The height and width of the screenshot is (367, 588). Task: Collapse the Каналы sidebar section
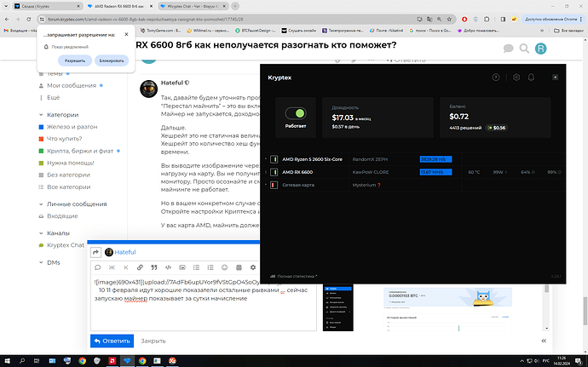point(55,233)
